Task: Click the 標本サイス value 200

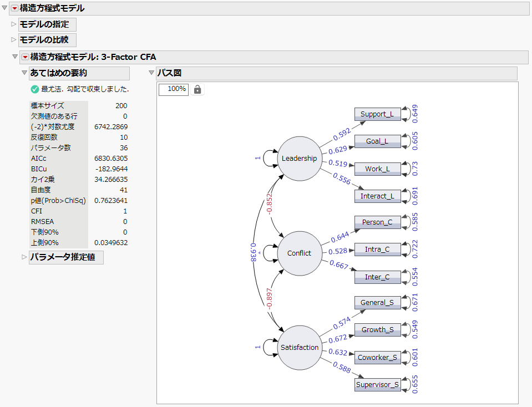Action: tap(121, 106)
